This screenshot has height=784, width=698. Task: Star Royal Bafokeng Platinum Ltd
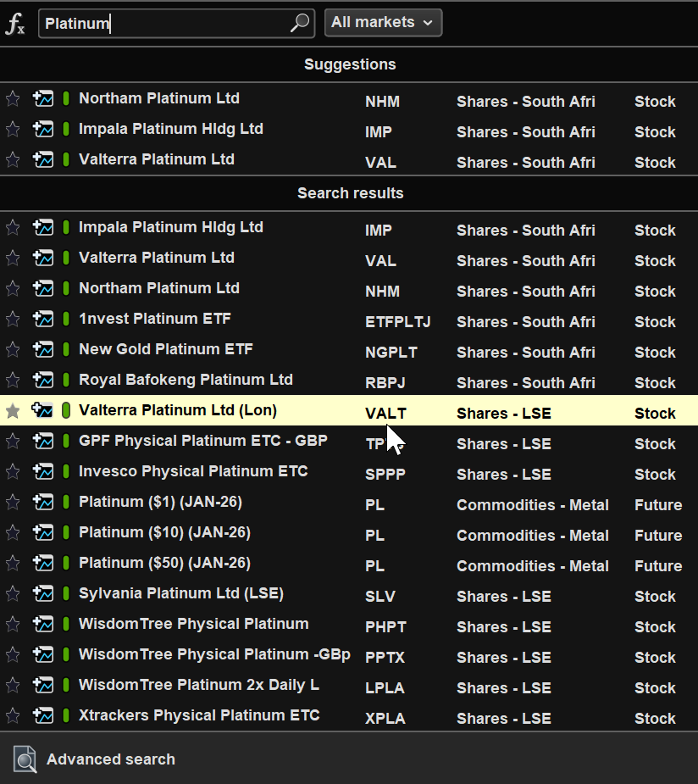pyautogui.click(x=13, y=381)
